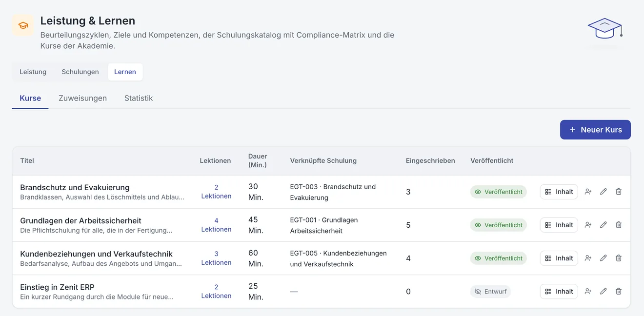
Task: Open 2 Lektionen link for Einstieg in Zenit ERP
Action: pyautogui.click(x=216, y=291)
